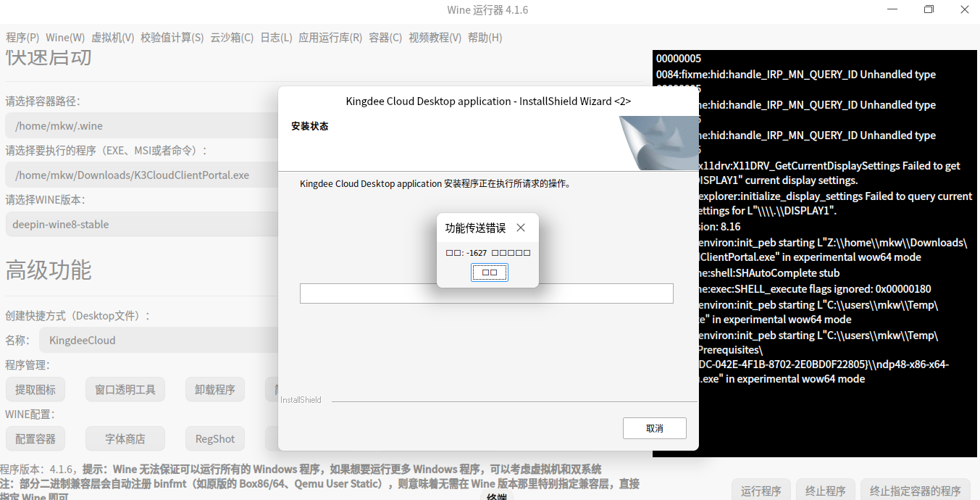This screenshot has width=980, height=500.
Task: Focus the K3CloudClientPortal.exe program path field
Action: coord(142,175)
